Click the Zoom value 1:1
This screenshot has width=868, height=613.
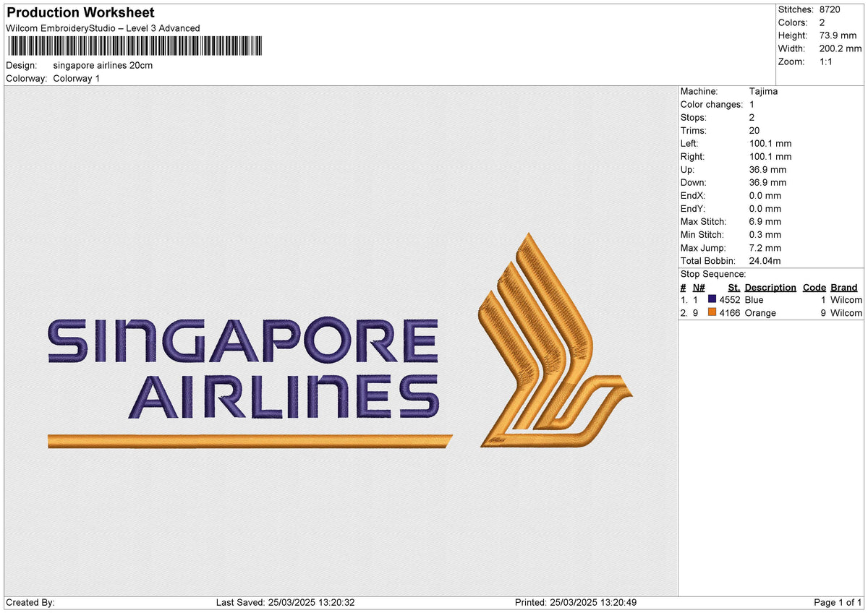pyautogui.click(x=827, y=61)
